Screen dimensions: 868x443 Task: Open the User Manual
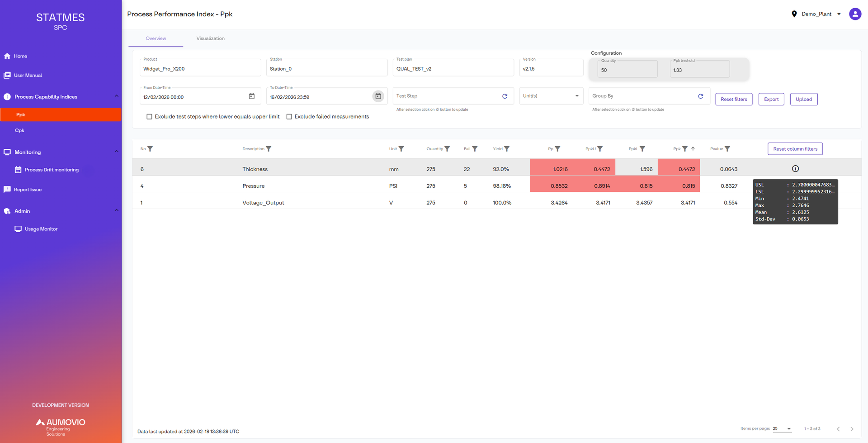28,75
